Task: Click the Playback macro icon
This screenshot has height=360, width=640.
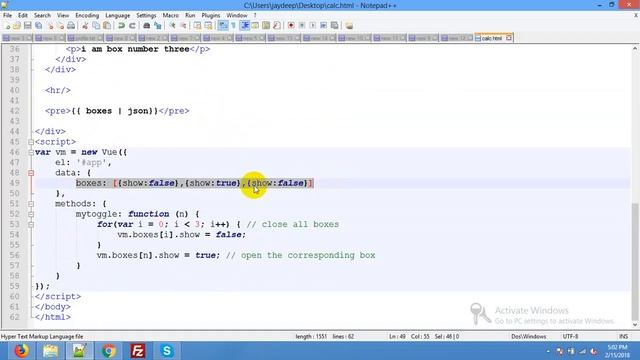Action: click(x=313, y=26)
